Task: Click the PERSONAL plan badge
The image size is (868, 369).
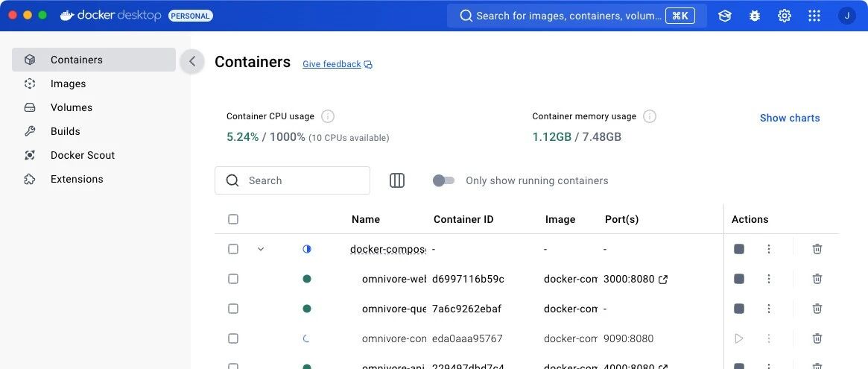Action: click(191, 16)
